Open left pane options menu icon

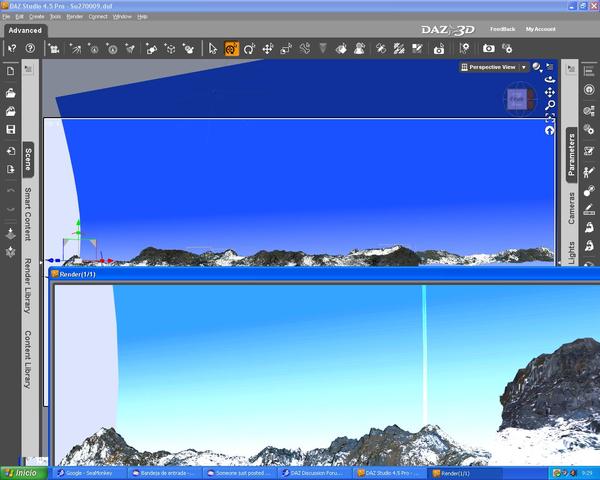coord(28,69)
